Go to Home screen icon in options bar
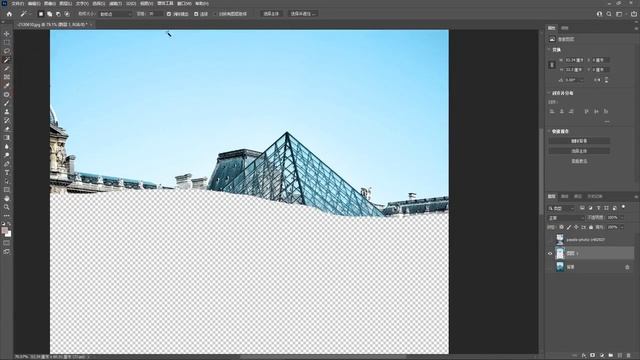The width and height of the screenshot is (640, 360). coord(9,14)
